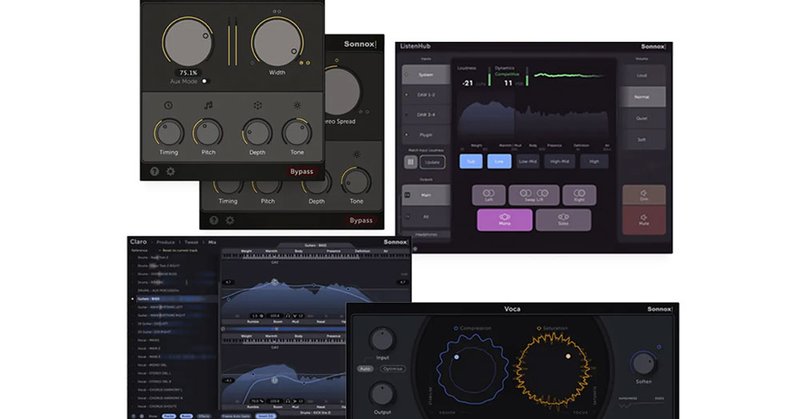Click the sun icon above Tone knob

(297, 106)
